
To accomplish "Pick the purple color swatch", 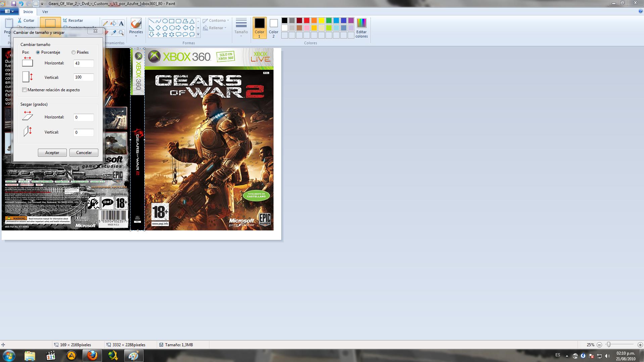I will pyautogui.click(x=351, y=20).
